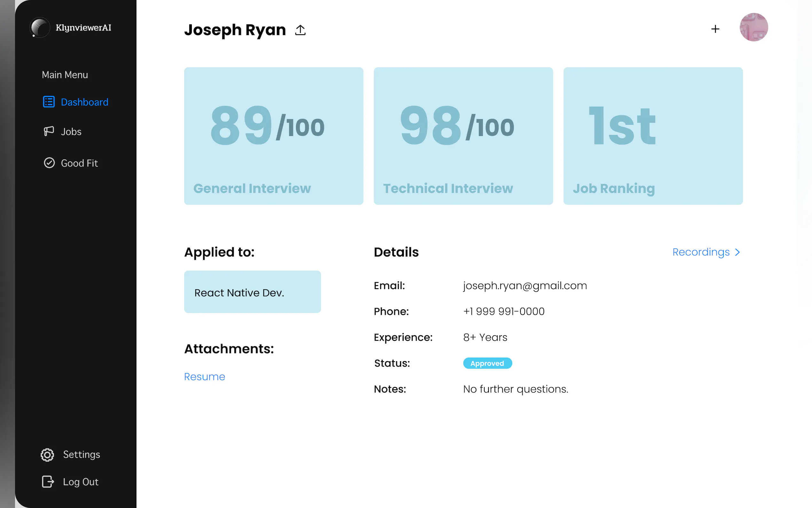The width and height of the screenshot is (812, 508).
Task: Expand Recordings via the chevron arrow
Action: point(737,252)
